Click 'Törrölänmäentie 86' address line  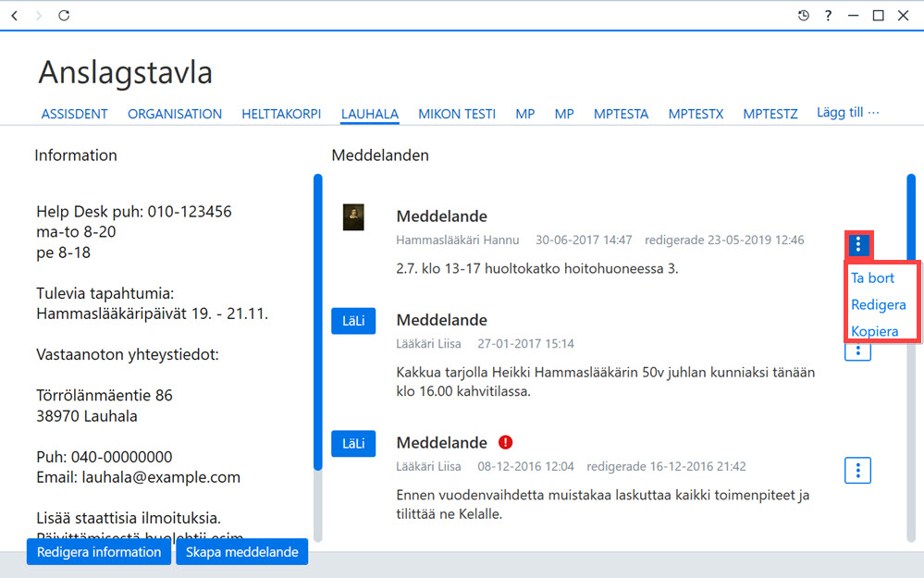tap(105, 395)
